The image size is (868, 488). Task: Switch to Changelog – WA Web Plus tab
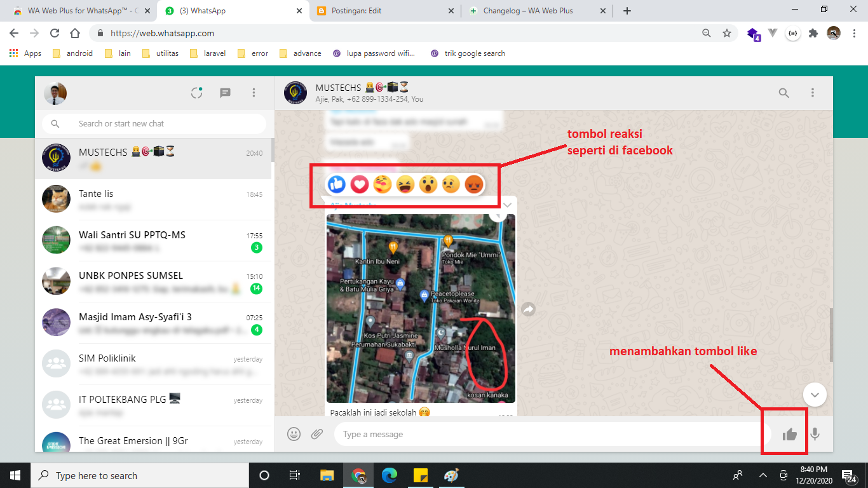(538, 11)
